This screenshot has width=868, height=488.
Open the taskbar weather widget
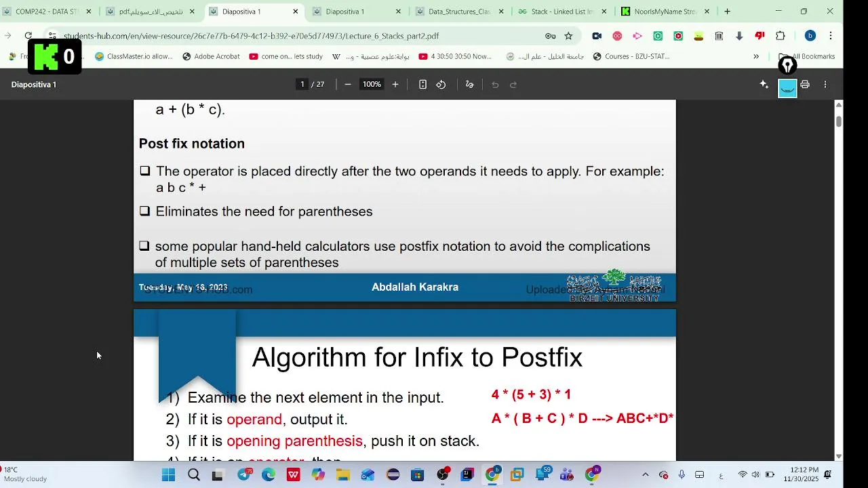point(26,474)
